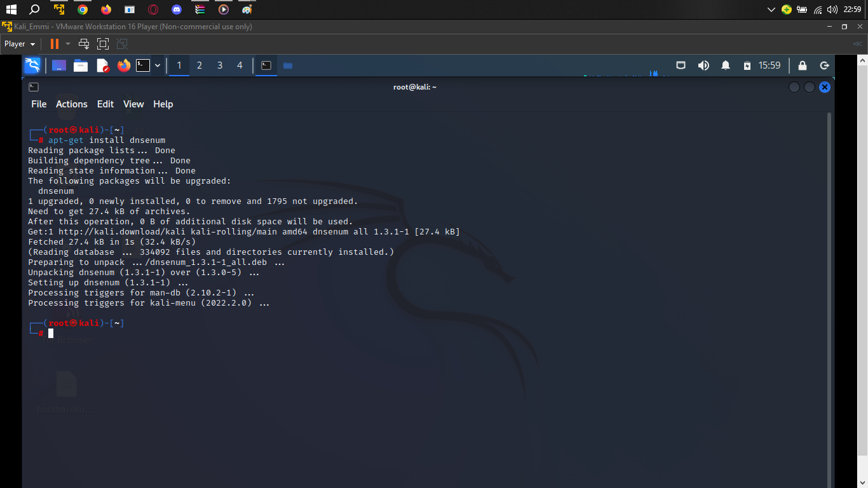Click 'Processing triggers for kali-menu' line
868x488 pixels.
(x=149, y=303)
